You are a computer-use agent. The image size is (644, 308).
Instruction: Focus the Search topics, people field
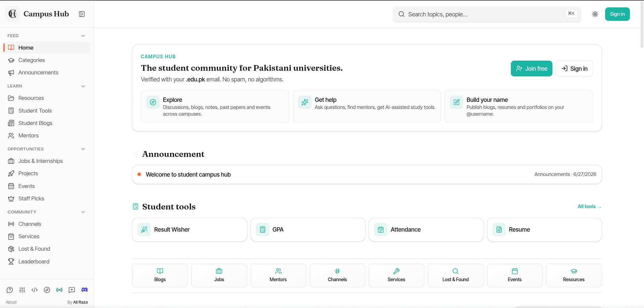point(487,14)
